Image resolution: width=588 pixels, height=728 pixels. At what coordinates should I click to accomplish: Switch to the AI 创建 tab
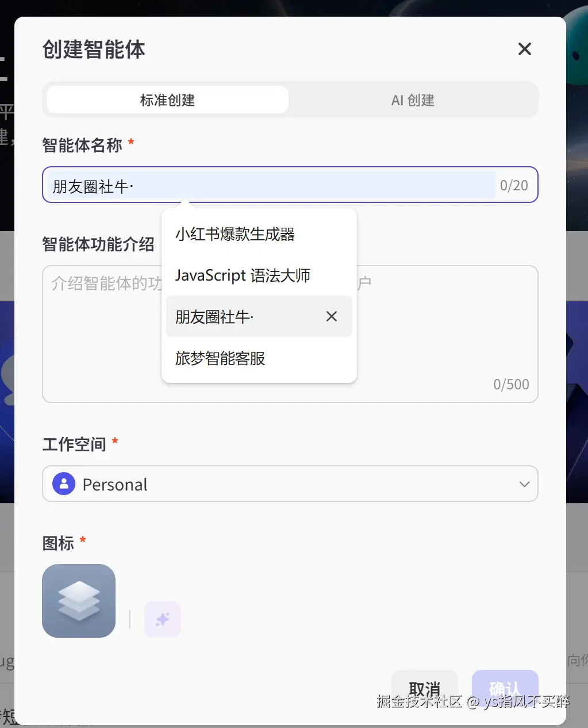[413, 100]
